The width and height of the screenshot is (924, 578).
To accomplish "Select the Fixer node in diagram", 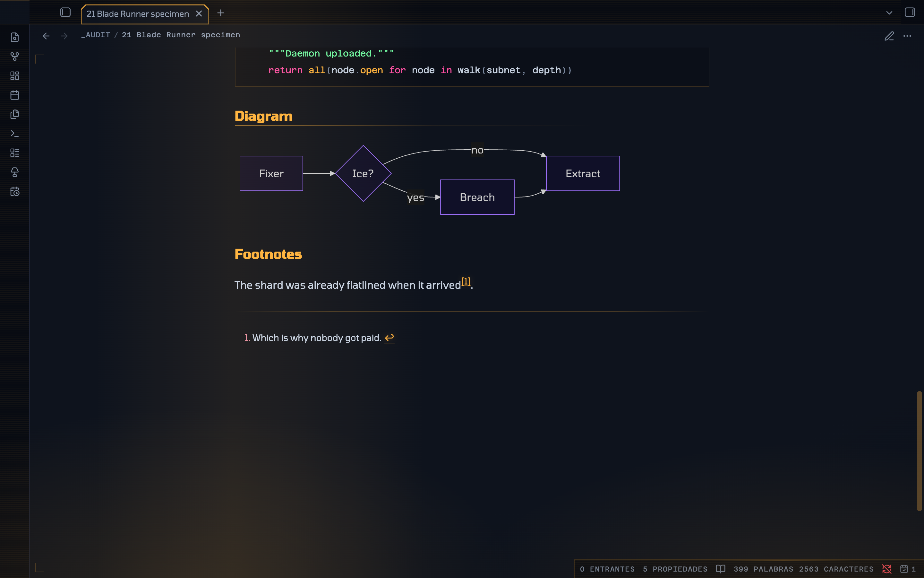I will (x=271, y=173).
